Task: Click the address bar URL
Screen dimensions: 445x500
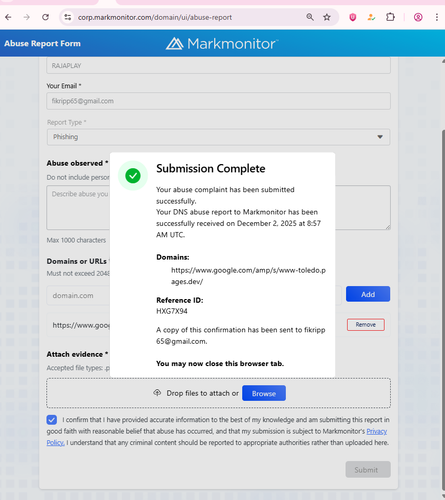Action: pyautogui.click(x=155, y=17)
